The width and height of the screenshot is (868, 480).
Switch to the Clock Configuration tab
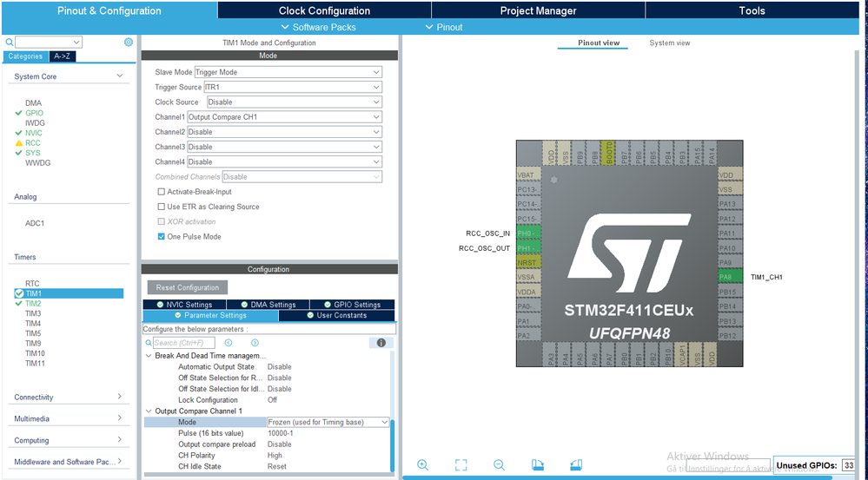tap(324, 10)
